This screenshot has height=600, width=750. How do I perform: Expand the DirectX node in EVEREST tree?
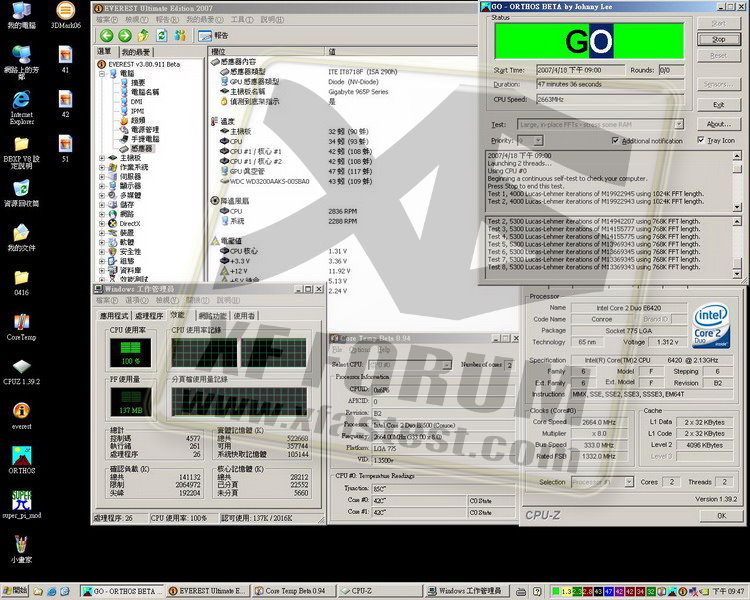(x=102, y=223)
